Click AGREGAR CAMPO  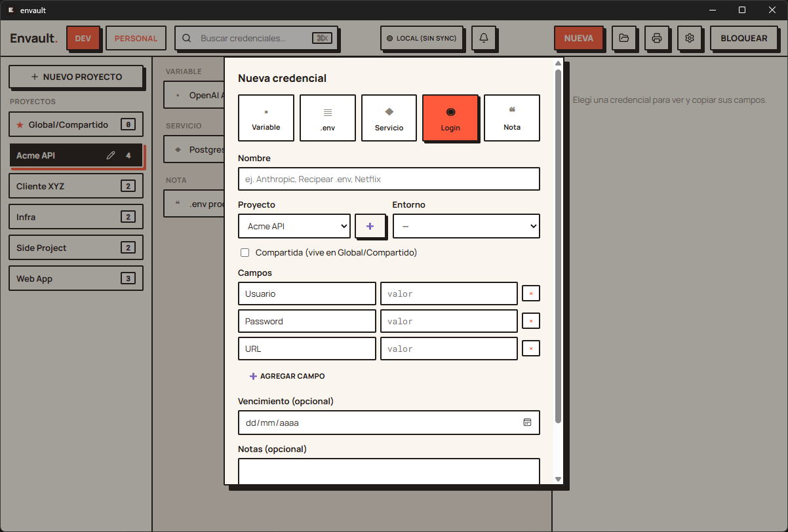click(287, 376)
